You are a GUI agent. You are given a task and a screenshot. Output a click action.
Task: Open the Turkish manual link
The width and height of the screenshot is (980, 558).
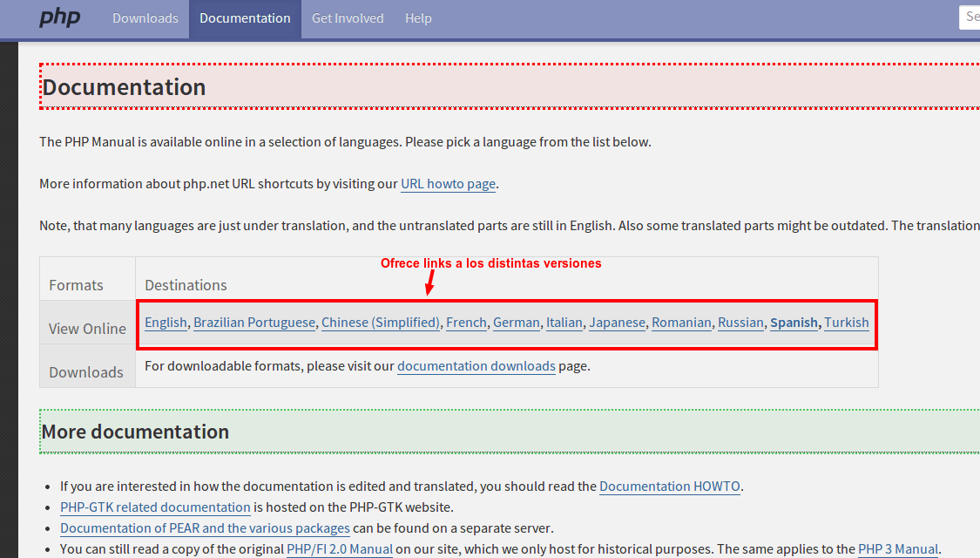coord(846,323)
